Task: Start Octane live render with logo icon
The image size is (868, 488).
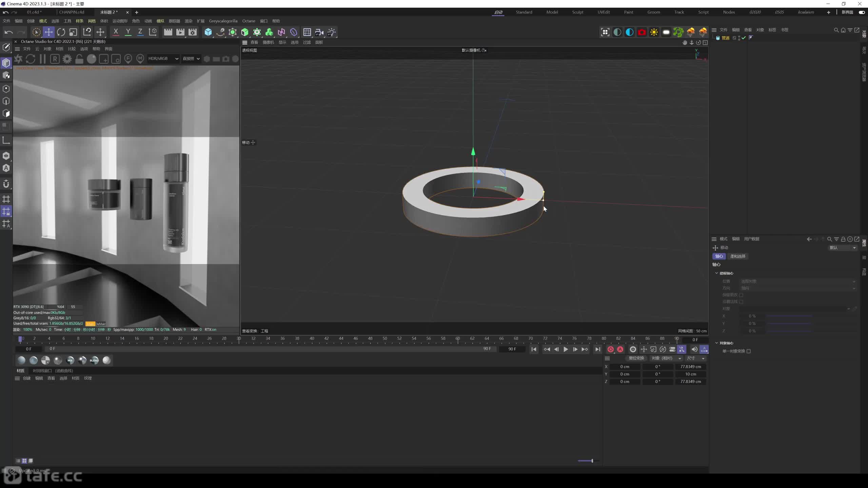Action: pyautogui.click(x=18, y=59)
